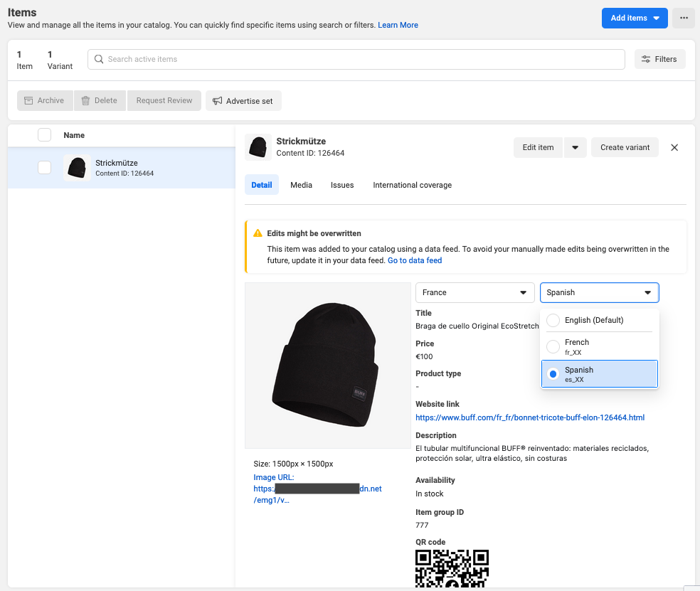Click the Name column header
The image size is (700, 591).
[74, 135]
